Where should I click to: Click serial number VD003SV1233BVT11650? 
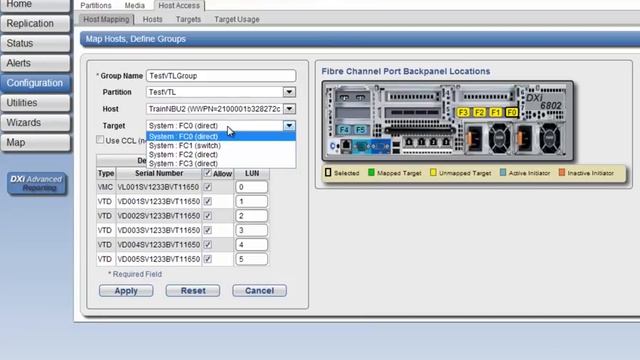pyautogui.click(x=158, y=230)
